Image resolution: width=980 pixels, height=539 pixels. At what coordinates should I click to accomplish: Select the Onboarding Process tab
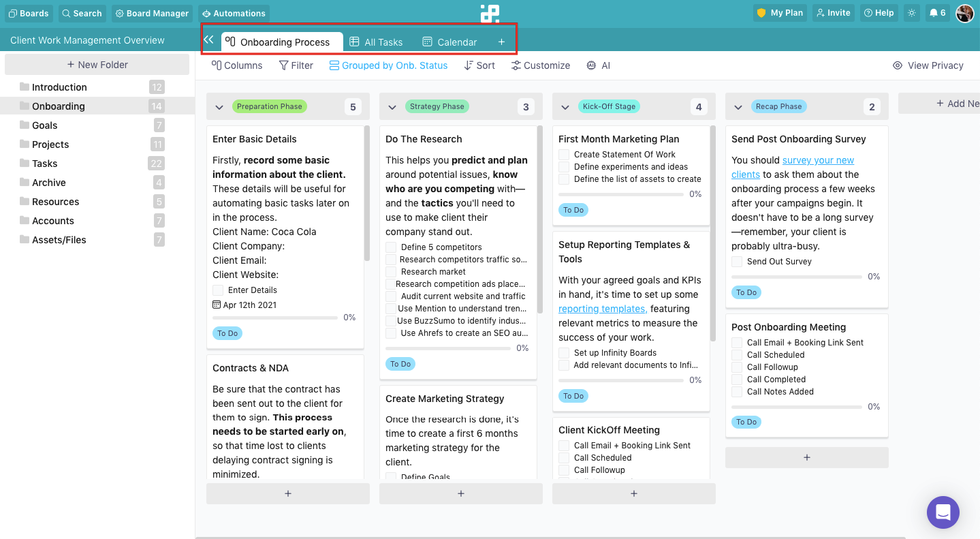pos(282,42)
